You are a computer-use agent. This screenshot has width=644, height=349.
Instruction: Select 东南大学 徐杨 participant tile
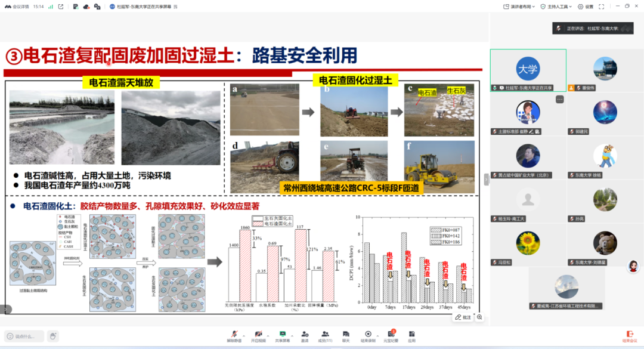point(605,158)
